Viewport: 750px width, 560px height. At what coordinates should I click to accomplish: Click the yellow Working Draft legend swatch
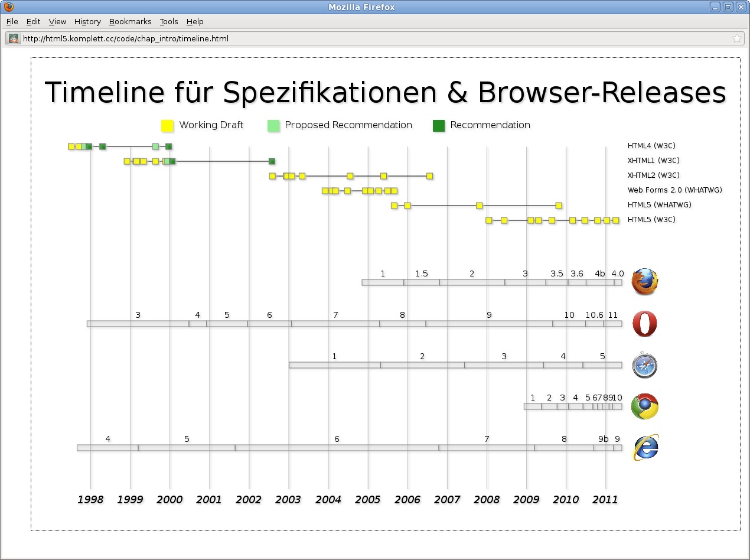pyautogui.click(x=167, y=125)
